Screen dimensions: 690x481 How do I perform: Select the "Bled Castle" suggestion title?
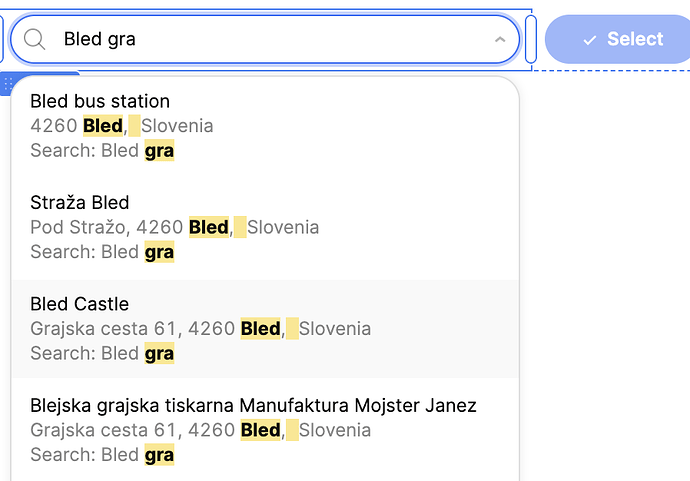[79, 304]
